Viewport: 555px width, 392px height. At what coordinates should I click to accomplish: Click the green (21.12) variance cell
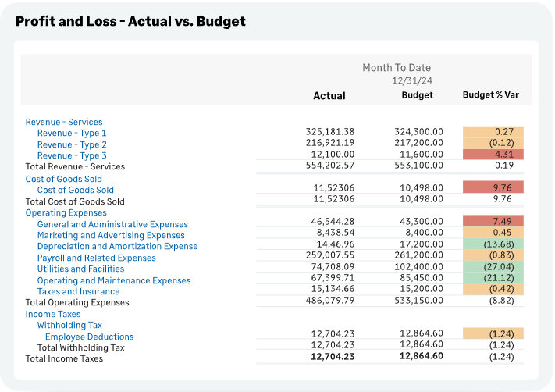coord(493,278)
